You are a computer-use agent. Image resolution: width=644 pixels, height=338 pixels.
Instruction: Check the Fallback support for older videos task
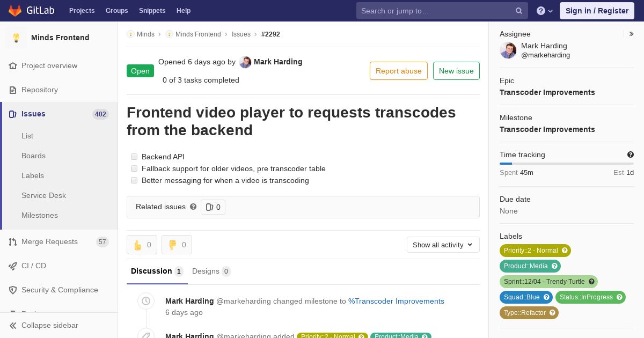click(134, 168)
